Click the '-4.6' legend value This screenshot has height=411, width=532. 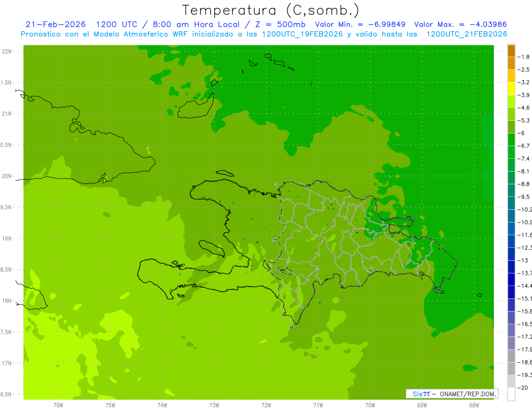(x=524, y=108)
